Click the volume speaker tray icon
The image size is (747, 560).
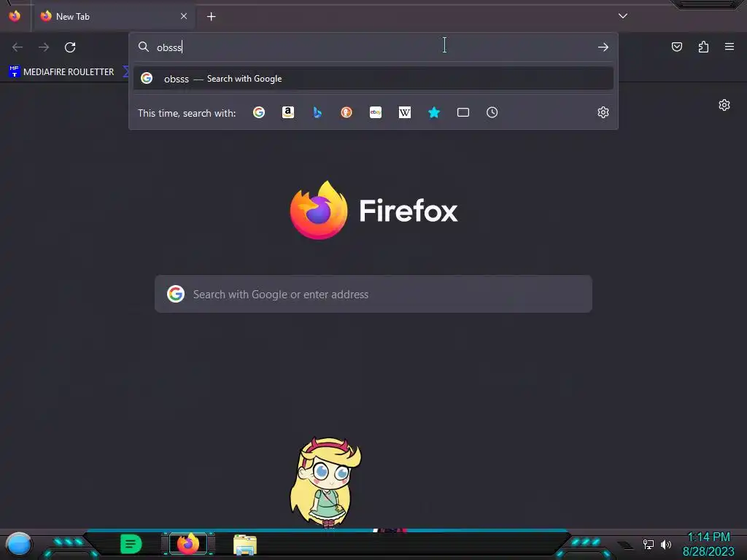[x=665, y=544]
